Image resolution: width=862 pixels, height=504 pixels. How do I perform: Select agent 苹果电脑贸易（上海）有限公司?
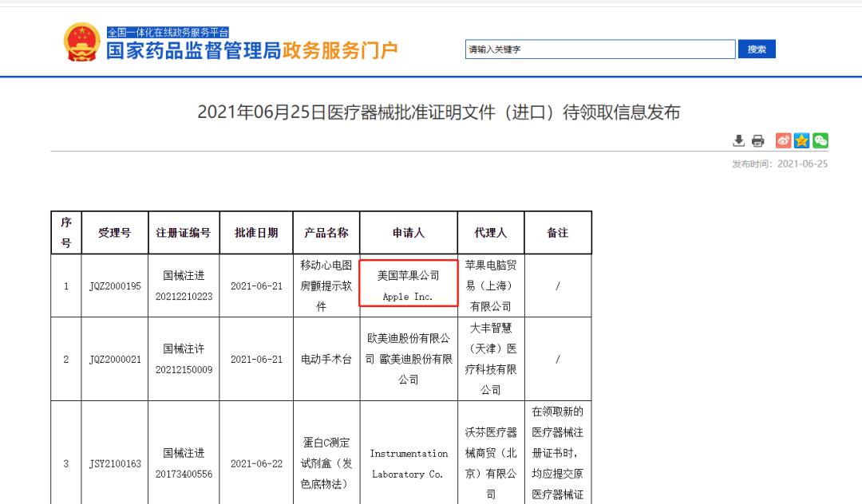tap(492, 285)
